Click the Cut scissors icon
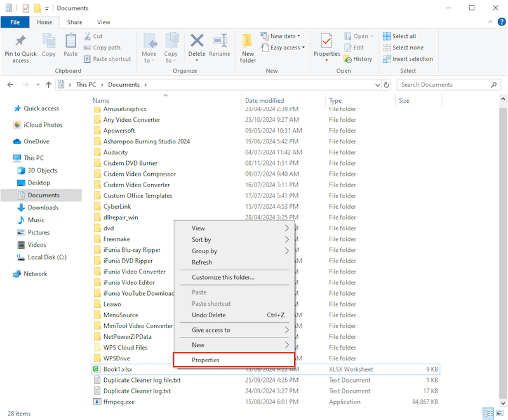 point(87,36)
